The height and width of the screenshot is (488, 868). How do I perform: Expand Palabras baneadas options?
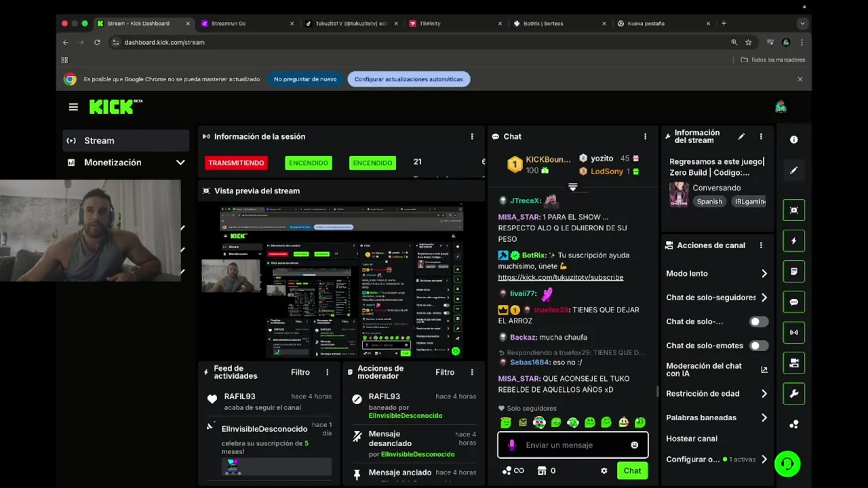[x=764, y=418]
